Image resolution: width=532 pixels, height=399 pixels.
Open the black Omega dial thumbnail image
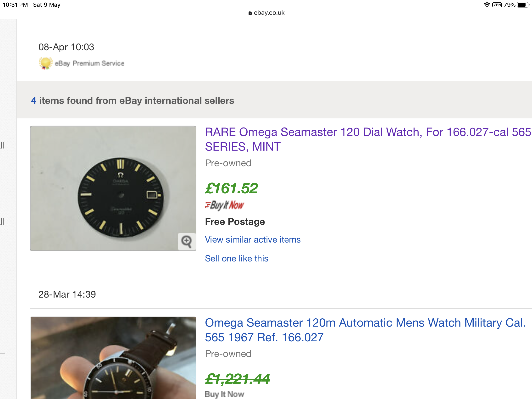113,188
